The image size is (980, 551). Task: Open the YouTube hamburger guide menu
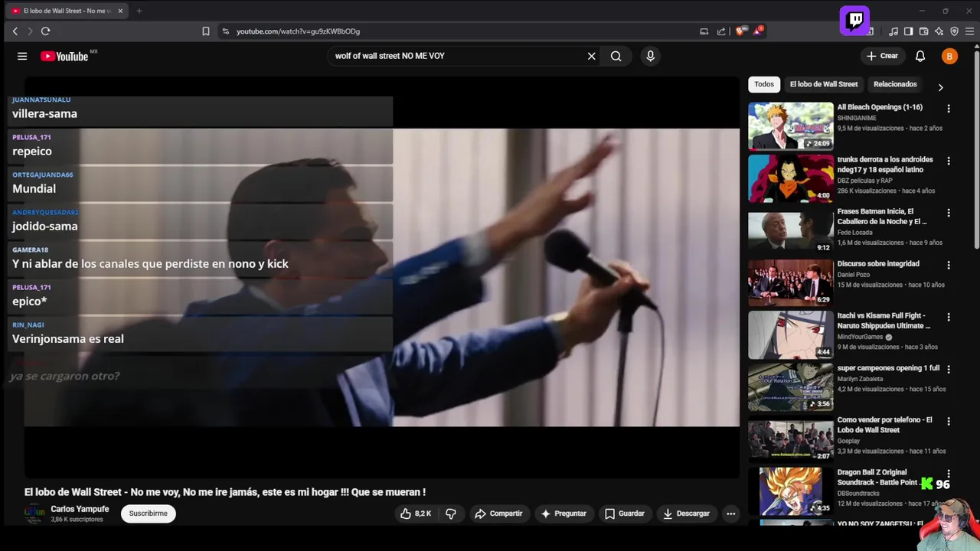click(x=22, y=56)
